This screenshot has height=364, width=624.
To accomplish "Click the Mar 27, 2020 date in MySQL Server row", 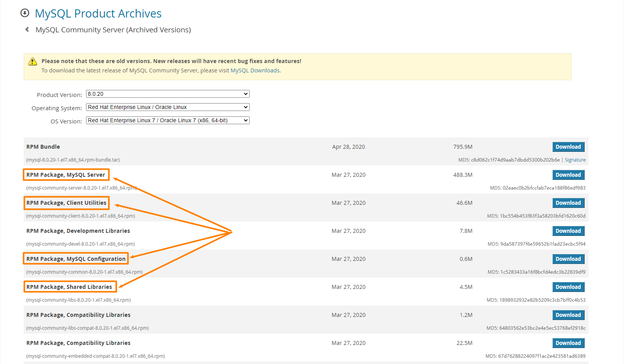I will 349,175.
